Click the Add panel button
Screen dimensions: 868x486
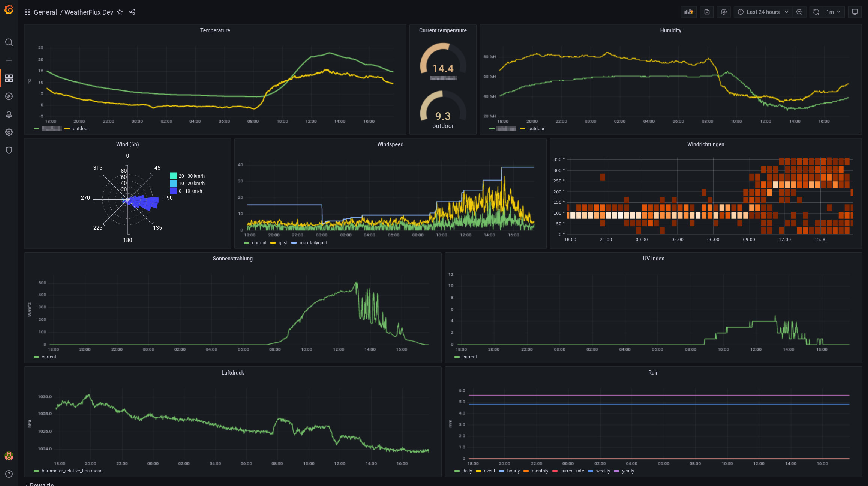tap(689, 12)
